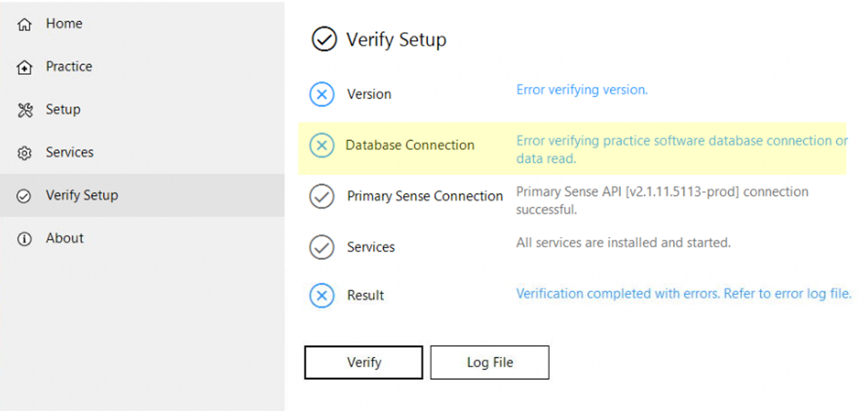Click the Verification completed with errors link

[x=683, y=294]
